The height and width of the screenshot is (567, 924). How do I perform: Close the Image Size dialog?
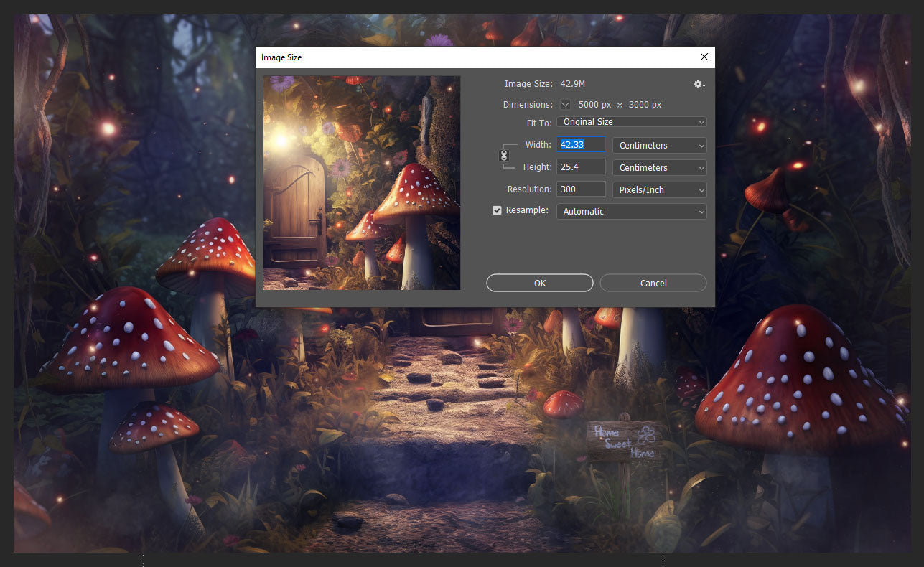704,57
